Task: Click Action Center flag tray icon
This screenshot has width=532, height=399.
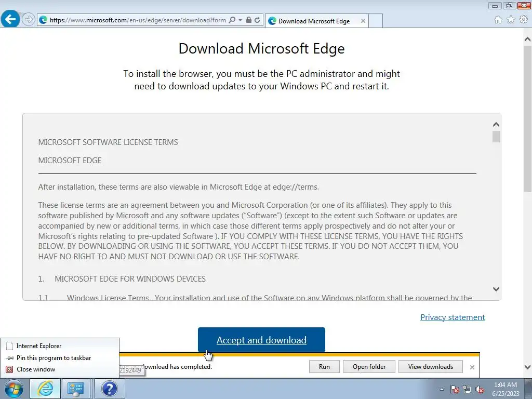Action: pos(455,389)
